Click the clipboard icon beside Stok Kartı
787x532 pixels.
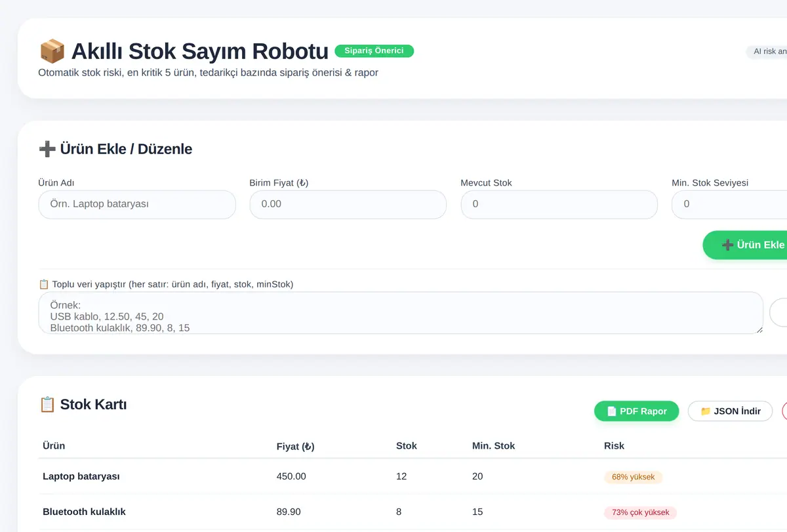(x=47, y=404)
